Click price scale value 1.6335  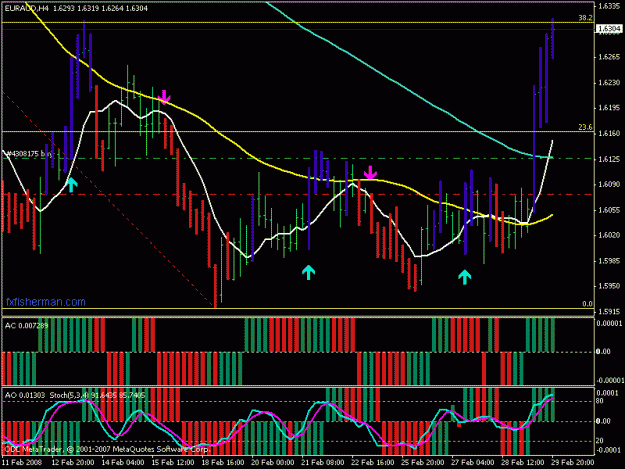point(609,6)
